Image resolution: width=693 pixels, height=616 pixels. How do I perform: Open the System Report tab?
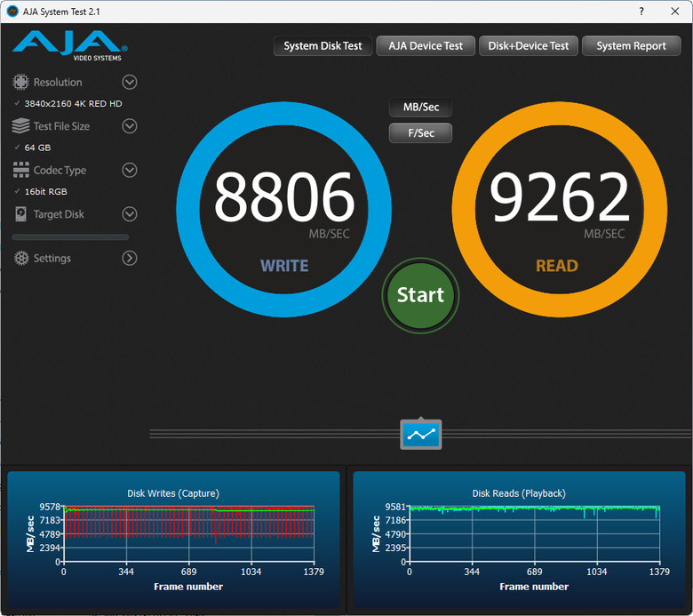pyautogui.click(x=631, y=46)
